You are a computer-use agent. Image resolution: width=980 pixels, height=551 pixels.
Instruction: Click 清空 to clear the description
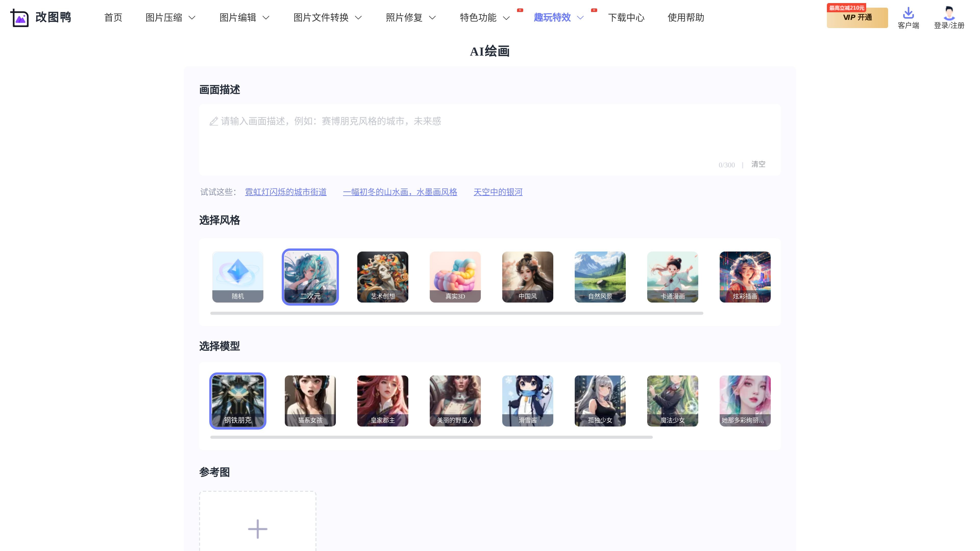pos(758,164)
